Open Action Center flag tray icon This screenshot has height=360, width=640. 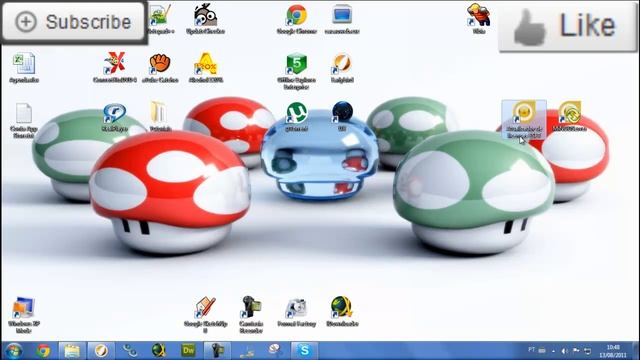[576, 351]
